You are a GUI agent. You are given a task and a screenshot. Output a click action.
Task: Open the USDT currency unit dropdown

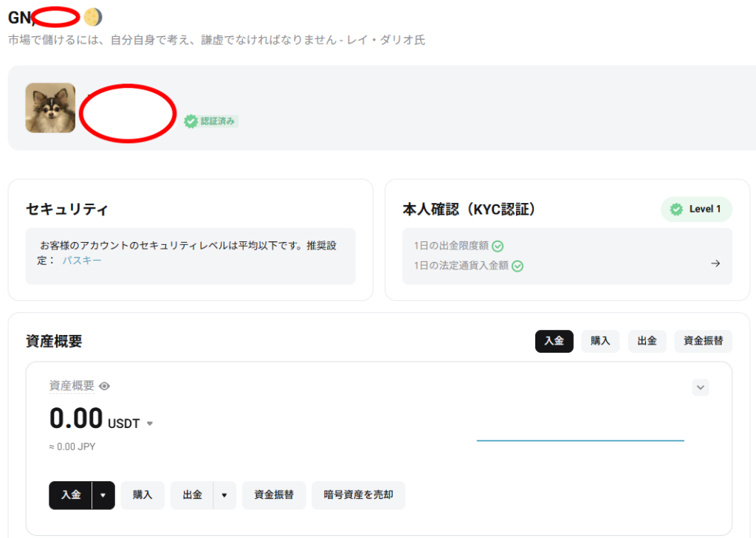coord(150,424)
